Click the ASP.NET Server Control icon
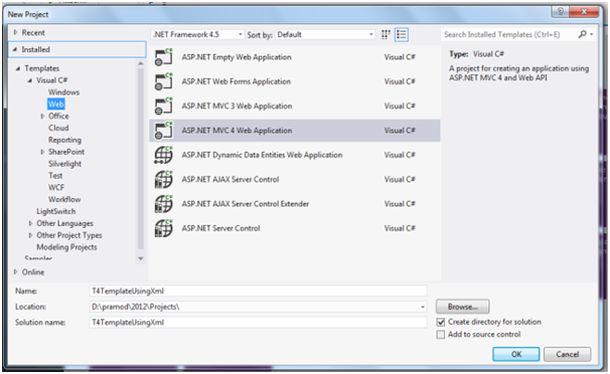Image resolution: width=610 pixels, height=374 pixels. tap(164, 228)
